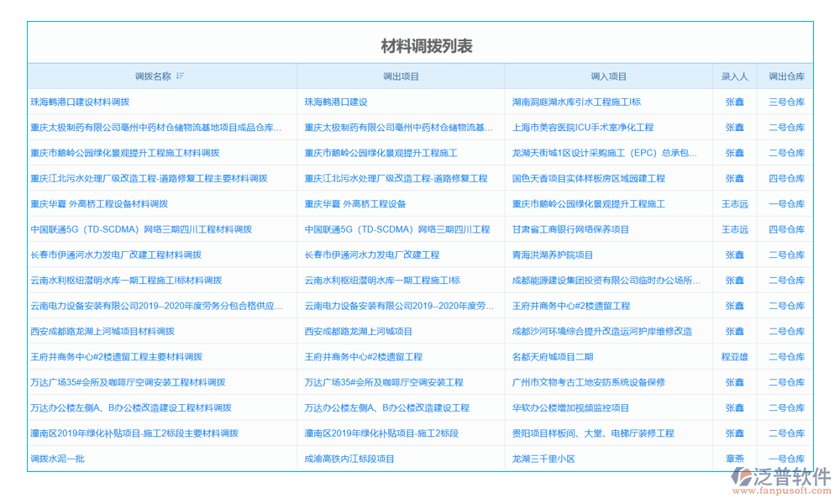This screenshot has height=504, width=840.
Task: Click the 调出仓库 column header
Action: (x=785, y=76)
